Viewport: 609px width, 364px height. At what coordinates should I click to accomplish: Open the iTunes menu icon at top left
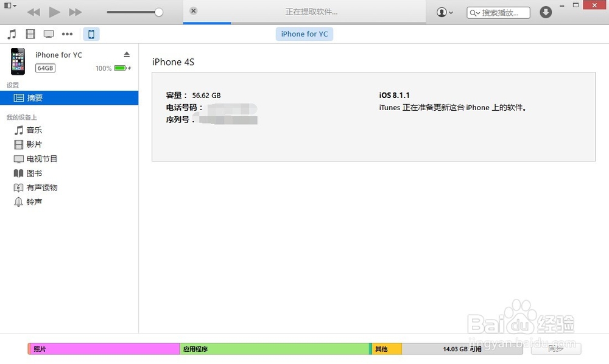coord(10,6)
